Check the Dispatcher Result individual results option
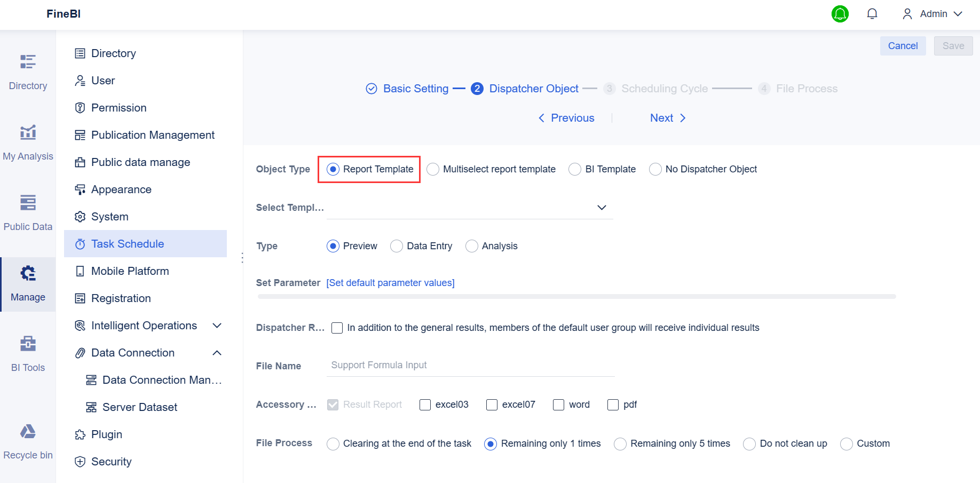The width and height of the screenshot is (980, 483). point(337,328)
